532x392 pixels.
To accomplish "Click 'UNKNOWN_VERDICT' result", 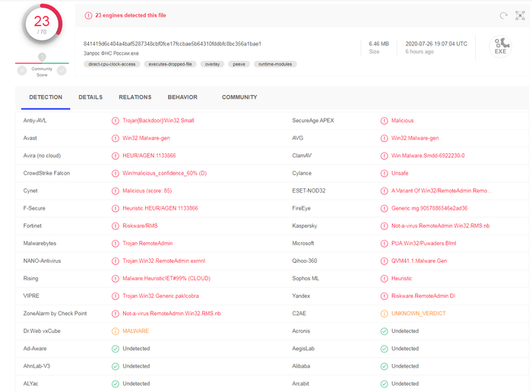I will click(418, 314).
